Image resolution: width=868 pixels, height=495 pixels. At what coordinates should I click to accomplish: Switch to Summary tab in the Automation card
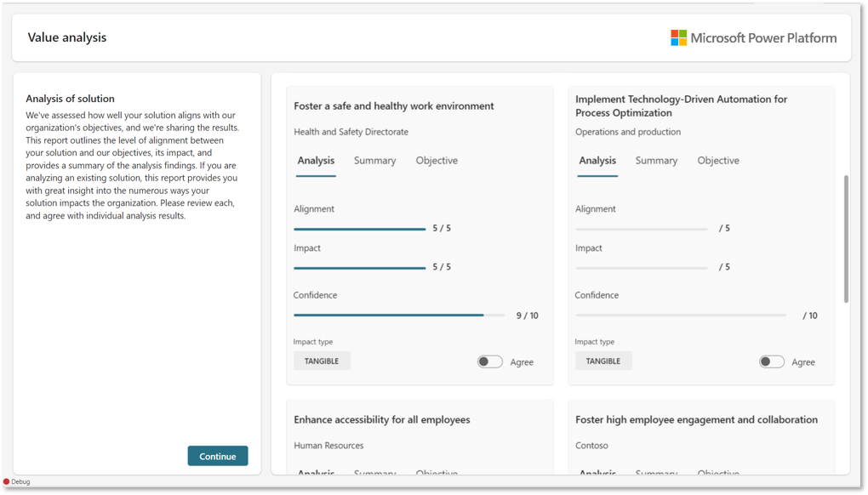point(656,161)
